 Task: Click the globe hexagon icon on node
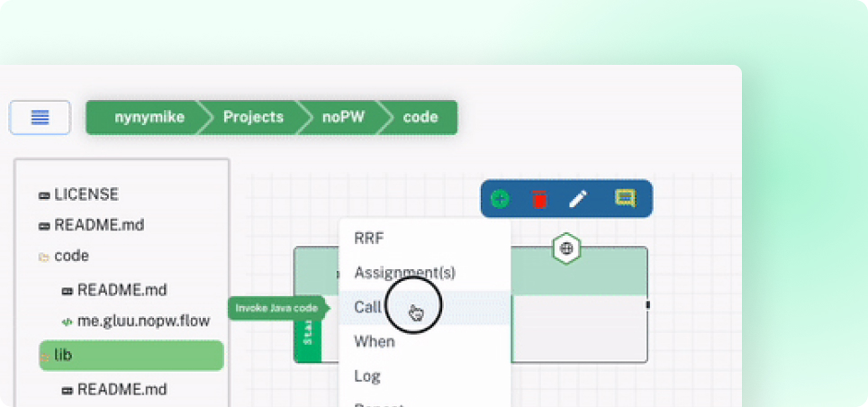tap(566, 249)
